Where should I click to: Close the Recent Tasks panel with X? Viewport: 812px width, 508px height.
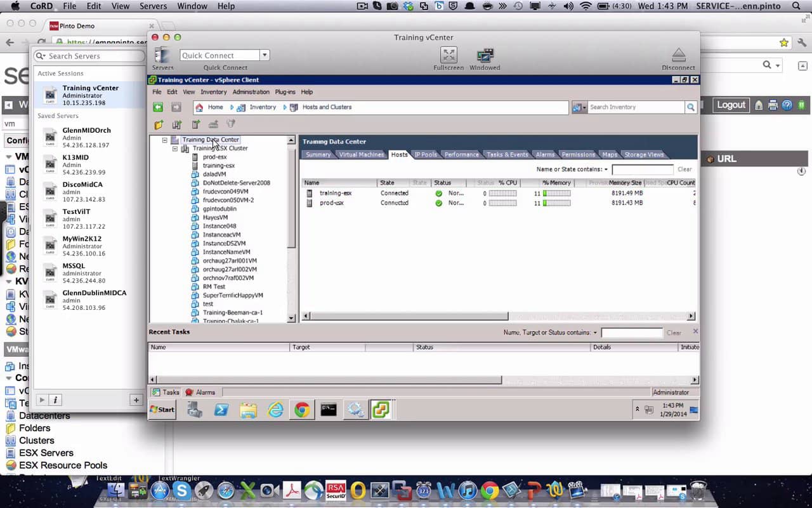click(x=695, y=331)
